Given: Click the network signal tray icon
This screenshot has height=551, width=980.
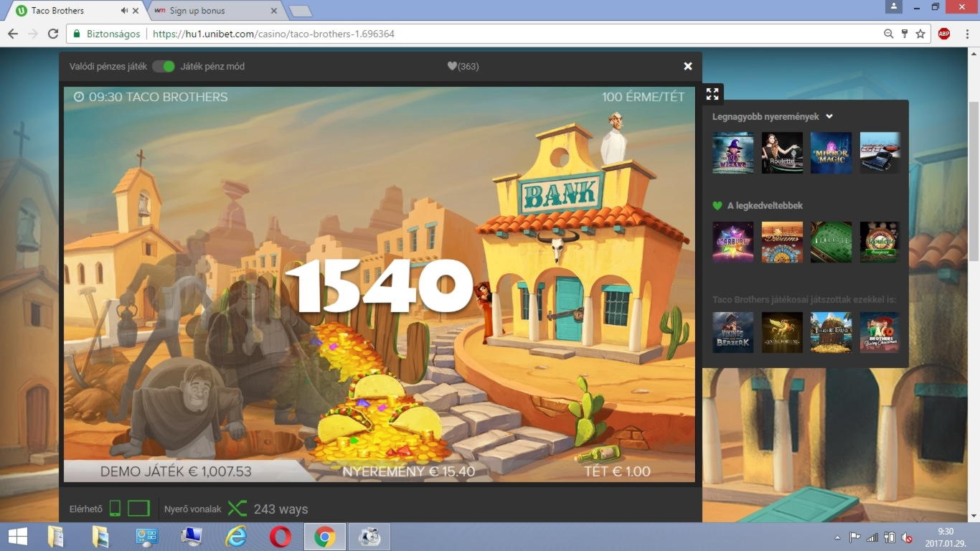Looking at the screenshot, I should click(872, 537).
